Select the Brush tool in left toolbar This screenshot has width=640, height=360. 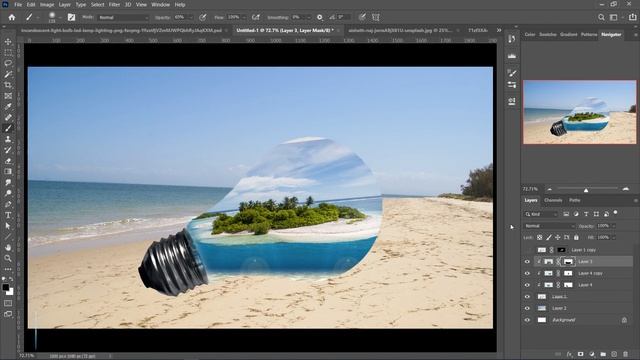(8, 128)
